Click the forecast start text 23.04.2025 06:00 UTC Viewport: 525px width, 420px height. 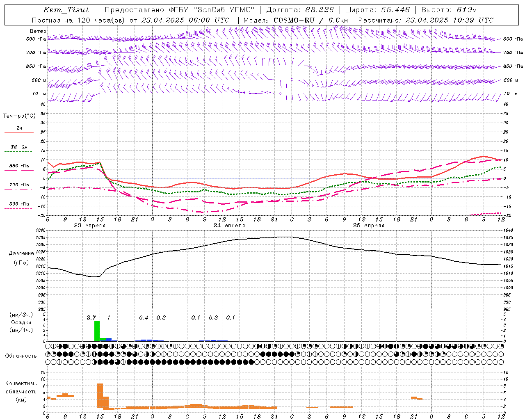click(185, 20)
